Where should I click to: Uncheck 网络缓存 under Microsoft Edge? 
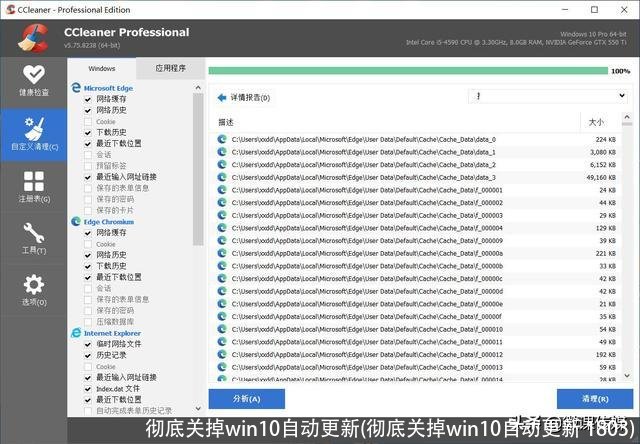[x=88, y=99]
